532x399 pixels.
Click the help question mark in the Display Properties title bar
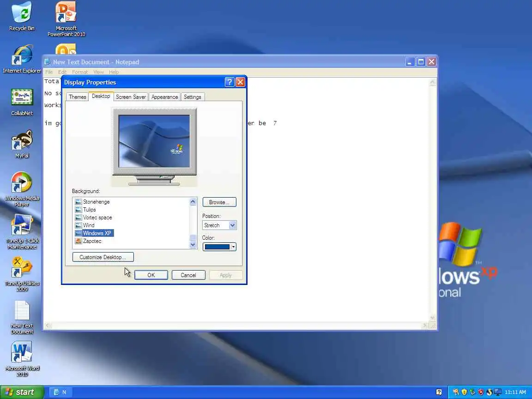(230, 82)
